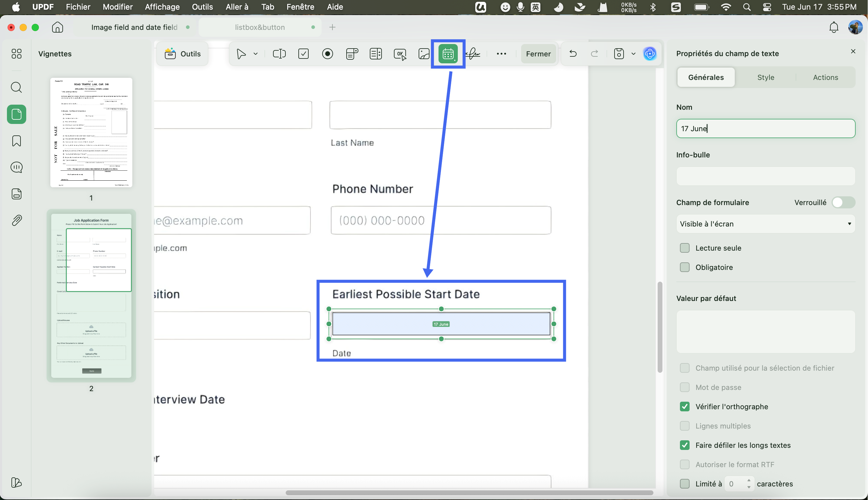Open a new tab with plus
The height and width of the screenshot is (500, 868).
pyautogui.click(x=332, y=27)
